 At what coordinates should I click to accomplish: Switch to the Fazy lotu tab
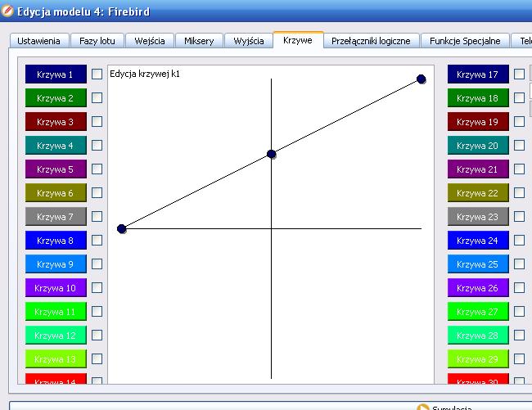coord(97,41)
